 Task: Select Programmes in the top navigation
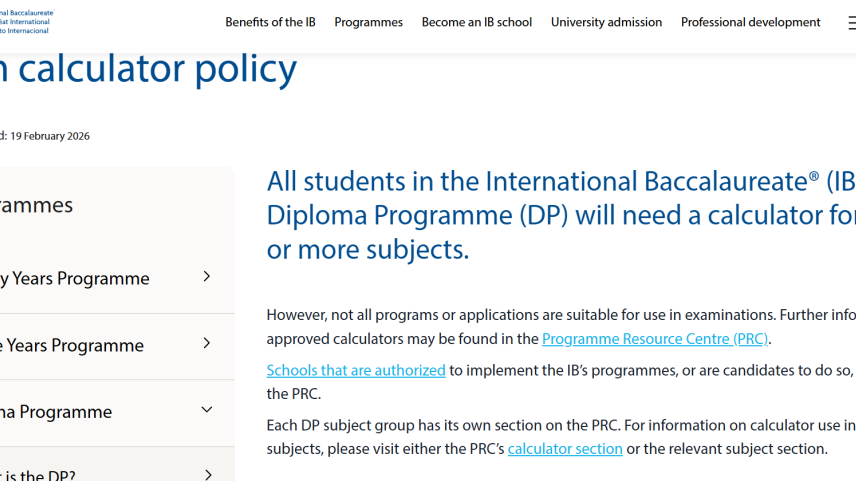pos(368,22)
